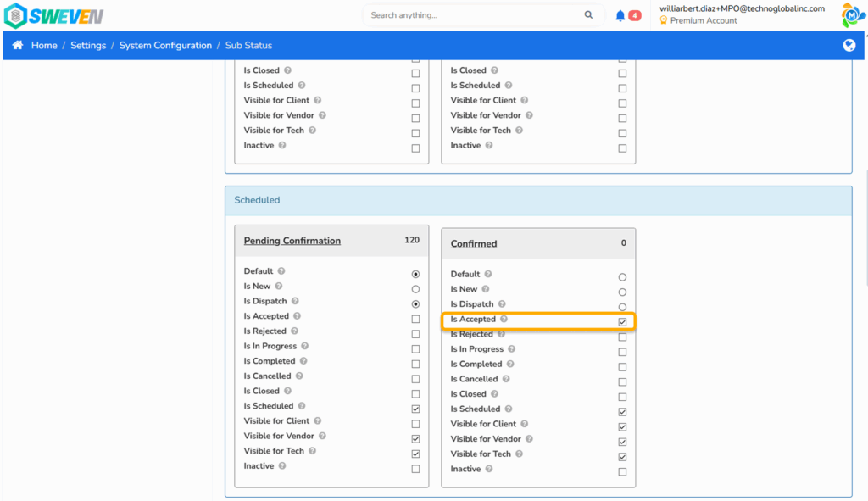Click the search magnifier icon
868x501 pixels.
(588, 15)
